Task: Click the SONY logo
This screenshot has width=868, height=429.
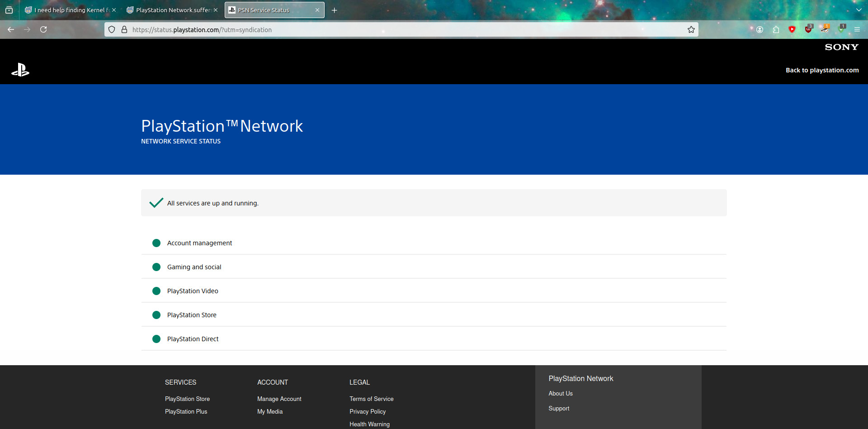Action: click(841, 47)
